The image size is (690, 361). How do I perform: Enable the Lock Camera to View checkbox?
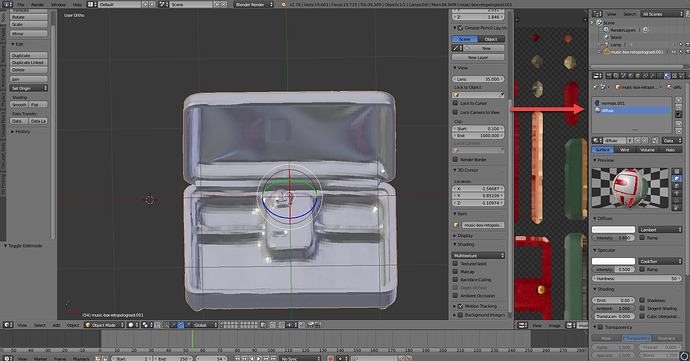(x=455, y=112)
